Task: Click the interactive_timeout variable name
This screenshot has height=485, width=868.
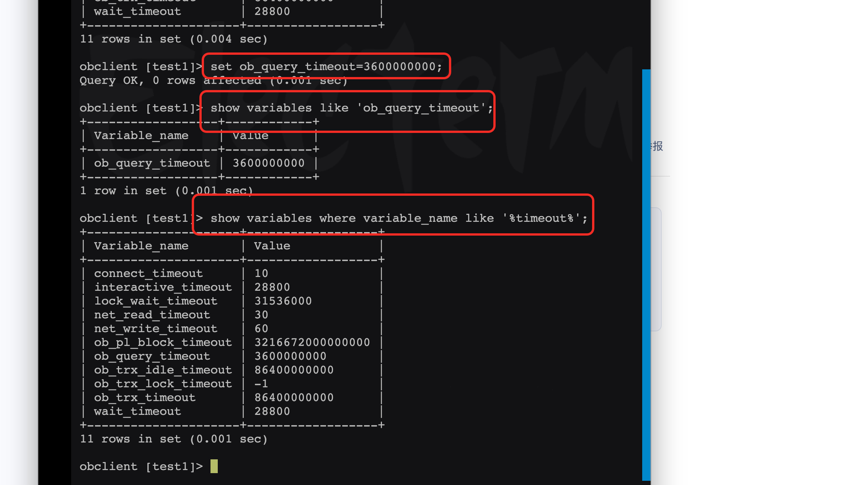Action: point(163,287)
